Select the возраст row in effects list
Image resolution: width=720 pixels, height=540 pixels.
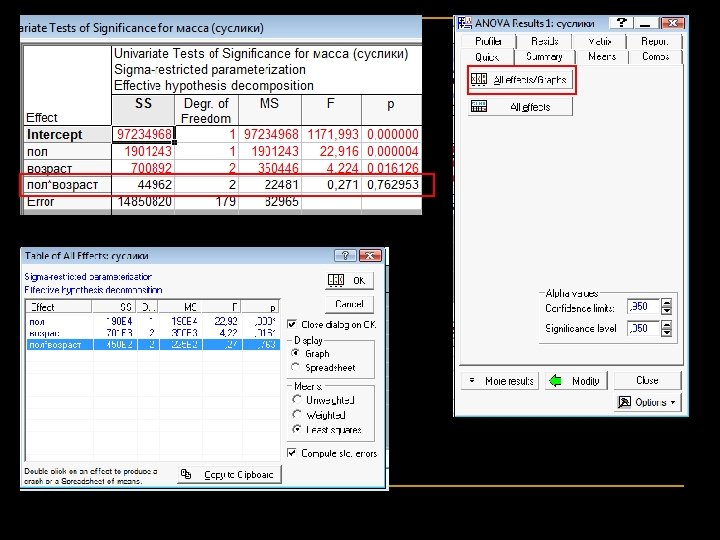(152, 333)
